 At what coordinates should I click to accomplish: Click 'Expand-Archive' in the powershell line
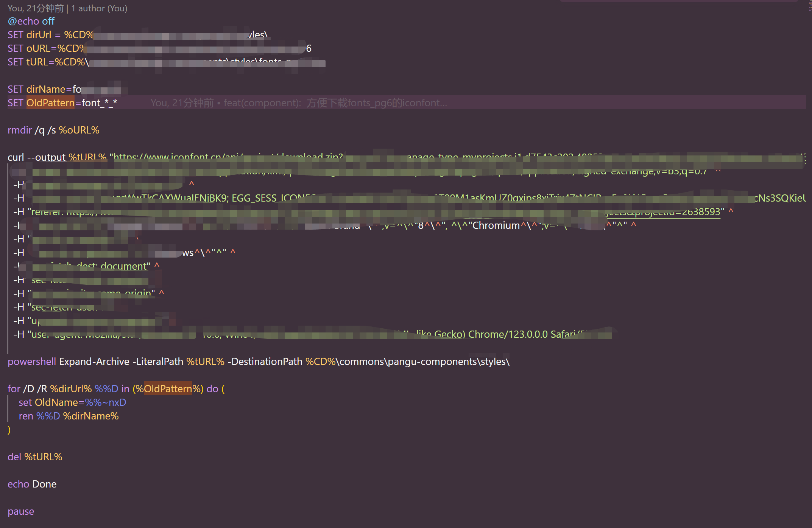tap(94, 362)
